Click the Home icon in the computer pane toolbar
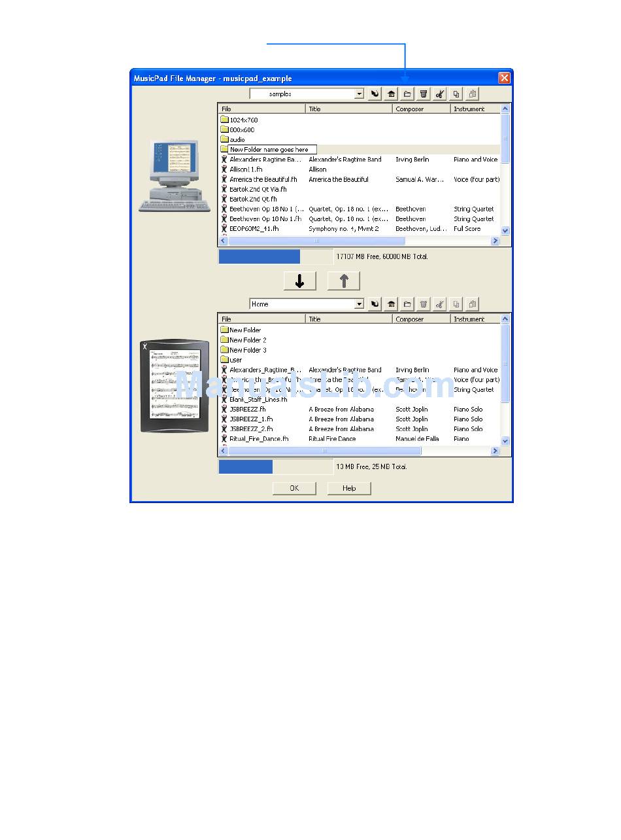This screenshot has width=621, height=840. point(392,94)
